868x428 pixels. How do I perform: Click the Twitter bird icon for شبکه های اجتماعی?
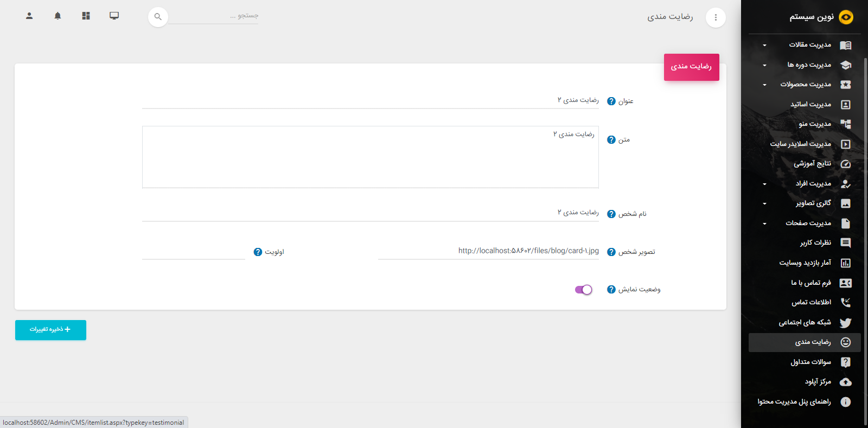click(845, 323)
